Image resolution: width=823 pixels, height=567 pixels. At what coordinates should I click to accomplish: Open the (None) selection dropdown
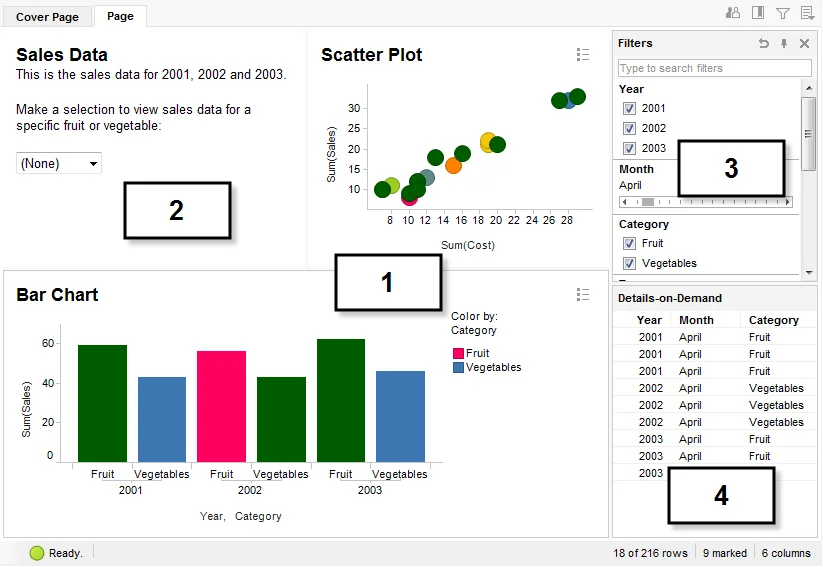59,163
